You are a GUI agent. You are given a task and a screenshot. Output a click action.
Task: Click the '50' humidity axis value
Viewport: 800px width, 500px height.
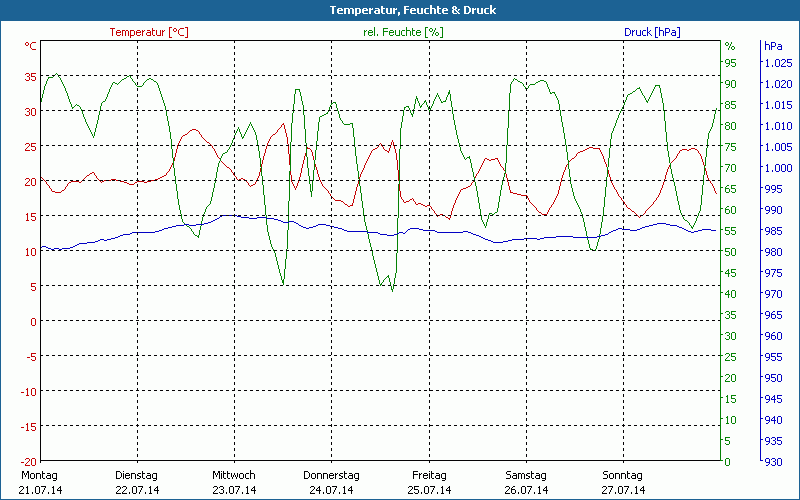(x=731, y=252)
